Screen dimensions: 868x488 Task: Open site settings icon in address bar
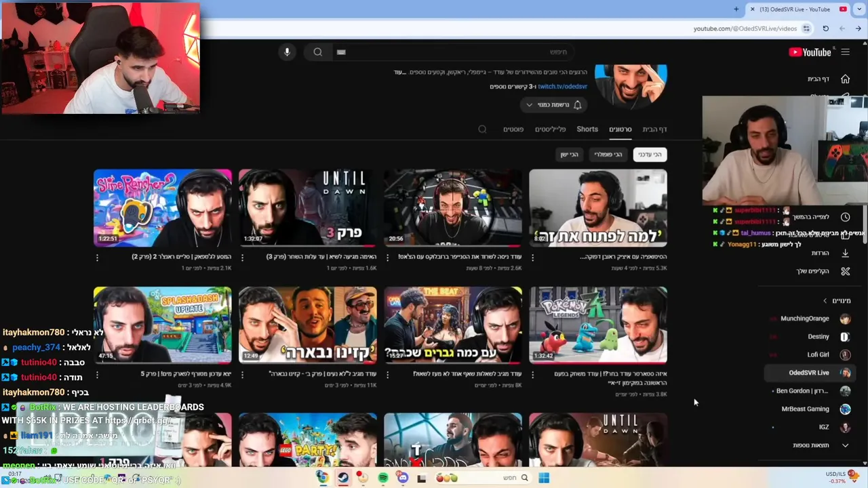(x=806, y=28)
